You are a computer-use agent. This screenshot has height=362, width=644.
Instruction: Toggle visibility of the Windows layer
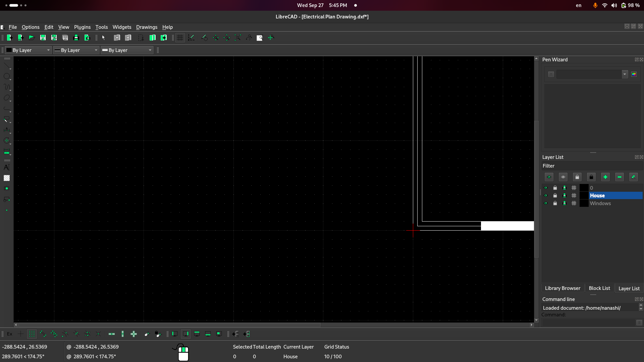pos(546,203)
